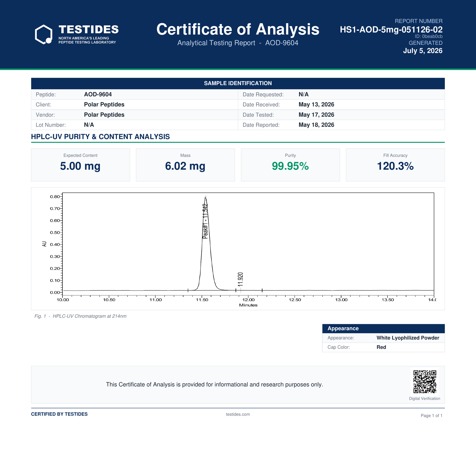Select the Certificate of Analysis title
This screenshot has width=476, height=476.
(x=238, y=29)
